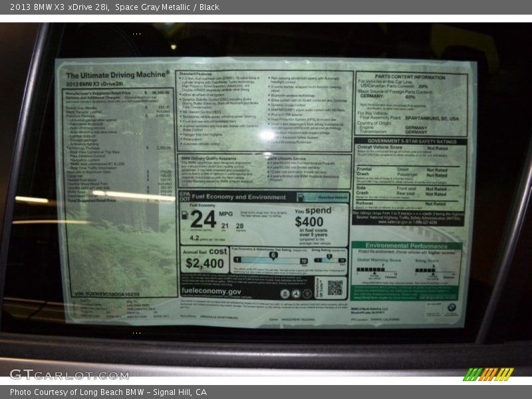Screen dimensions: 532x399
Task: Click the Total Suggested Retail Price line
Action: tap(120, 201)
